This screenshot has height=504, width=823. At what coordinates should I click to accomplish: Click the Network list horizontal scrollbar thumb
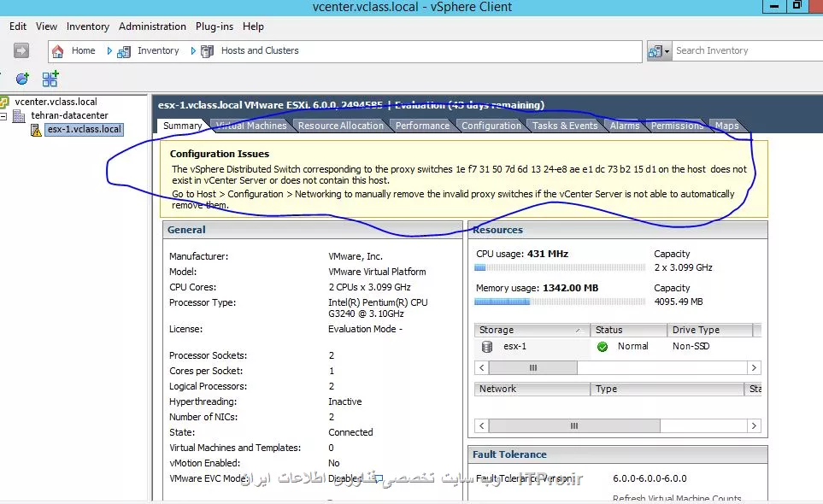pos(574,426)
